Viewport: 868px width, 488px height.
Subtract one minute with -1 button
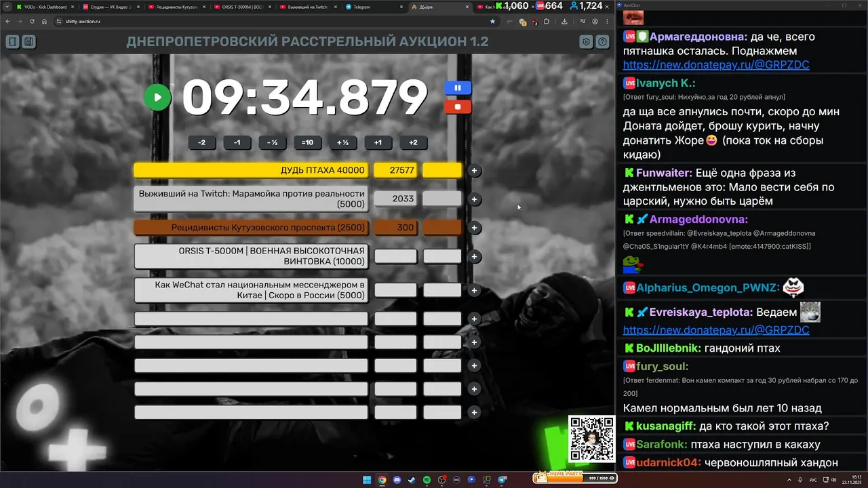[237, 142]
